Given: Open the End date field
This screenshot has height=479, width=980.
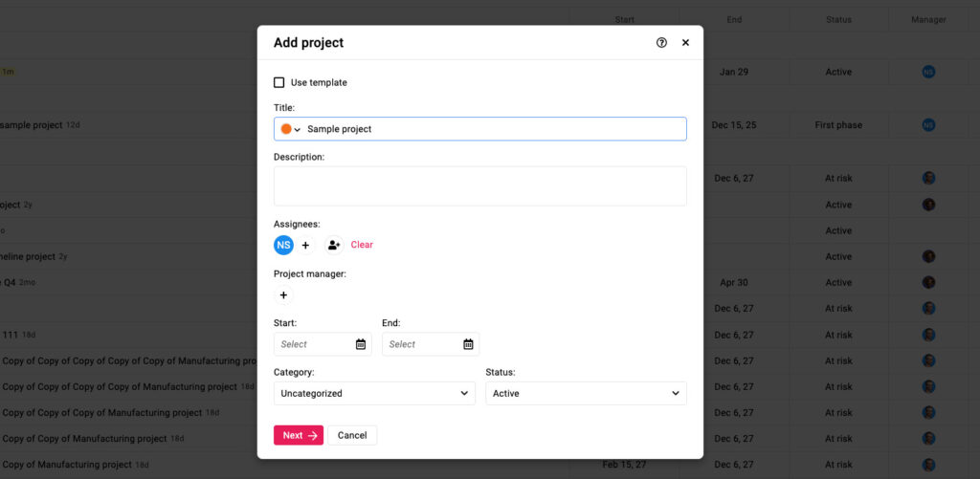Looking at the screenshot, I should click(431, 344).
